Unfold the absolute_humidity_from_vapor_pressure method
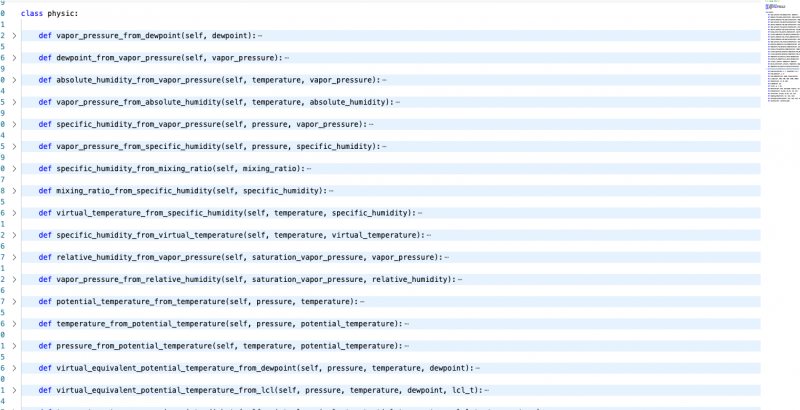This screenshot has height=410, width=800. tap(14, 80)
